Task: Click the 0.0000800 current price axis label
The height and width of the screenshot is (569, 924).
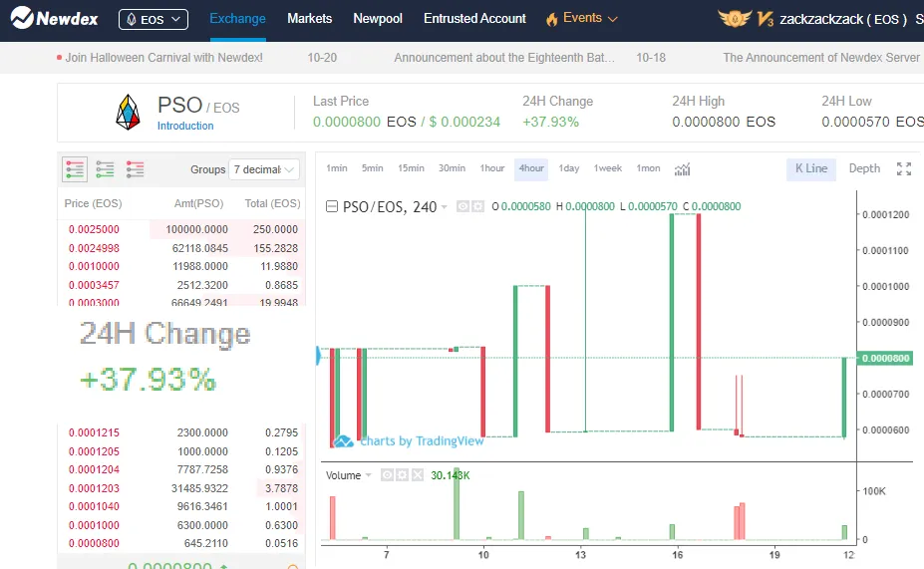Action: pos(884,358)
